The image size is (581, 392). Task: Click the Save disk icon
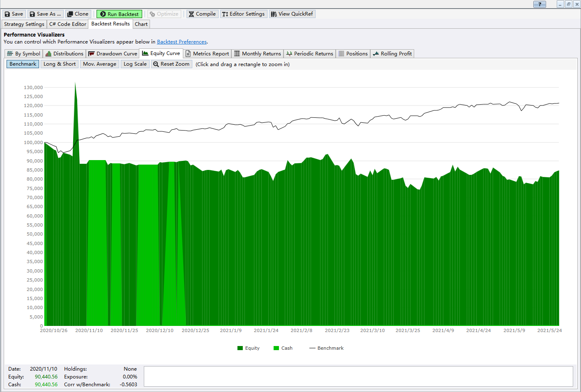click(7, 14)
